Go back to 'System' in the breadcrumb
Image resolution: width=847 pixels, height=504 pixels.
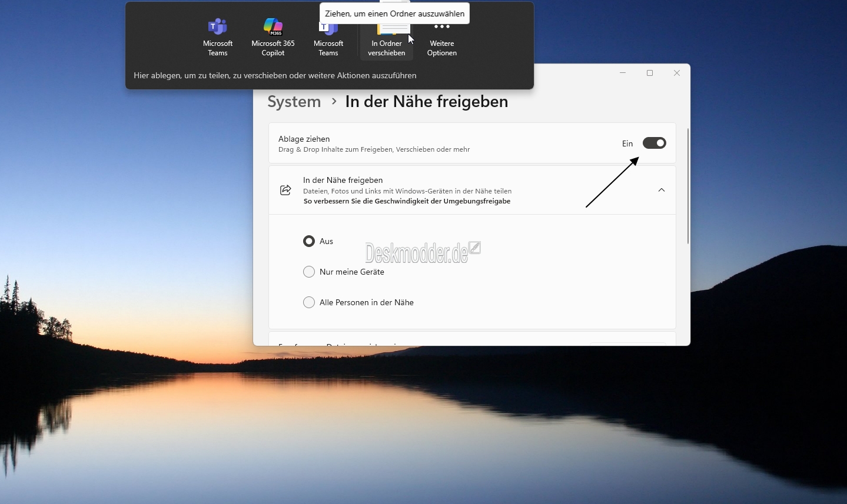pyautogui.click(x=294, y=102)
